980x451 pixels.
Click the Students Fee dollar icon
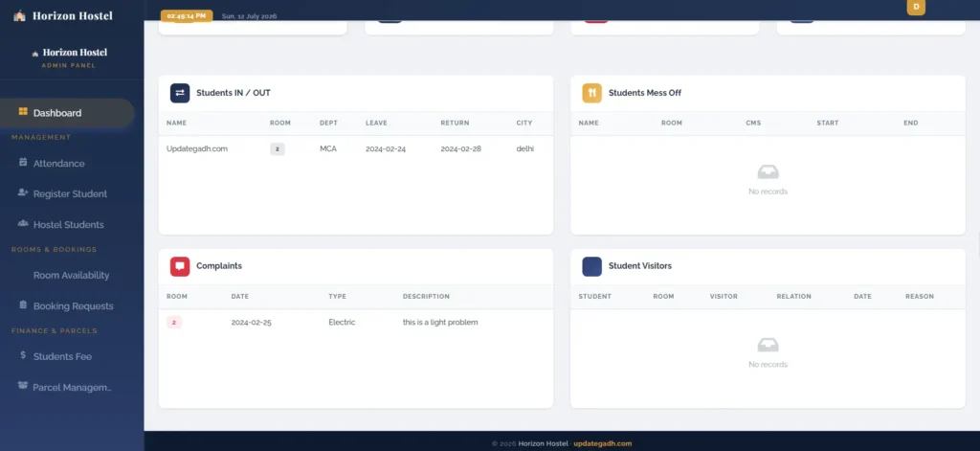click(x=23, y=354)
